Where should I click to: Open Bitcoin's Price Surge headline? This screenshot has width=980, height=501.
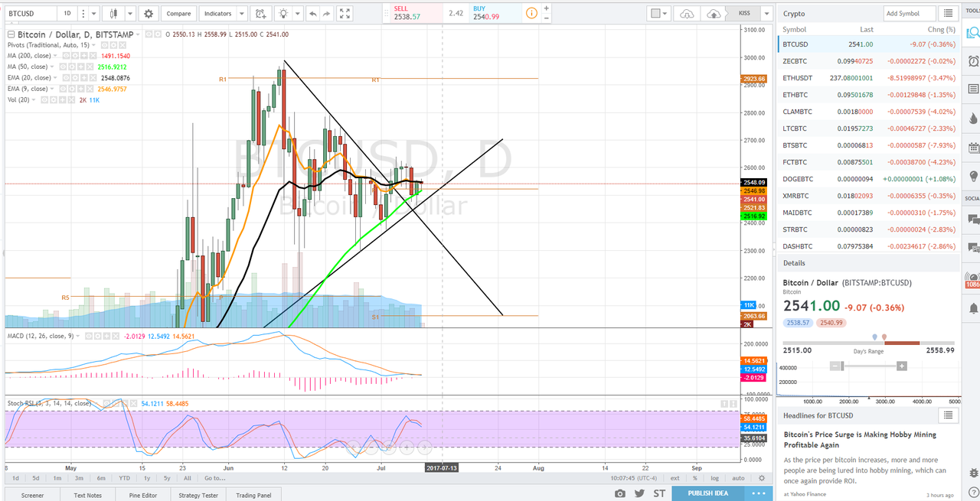coord(860,440)
